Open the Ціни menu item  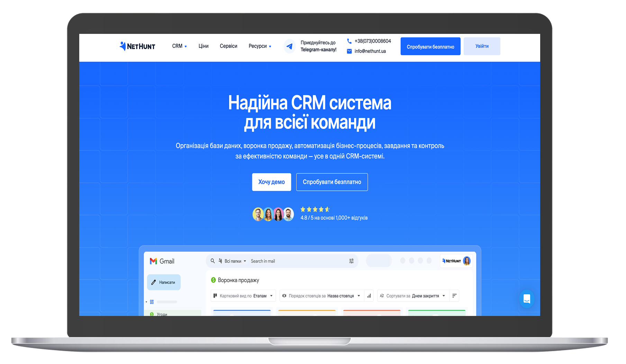(203, 46)
